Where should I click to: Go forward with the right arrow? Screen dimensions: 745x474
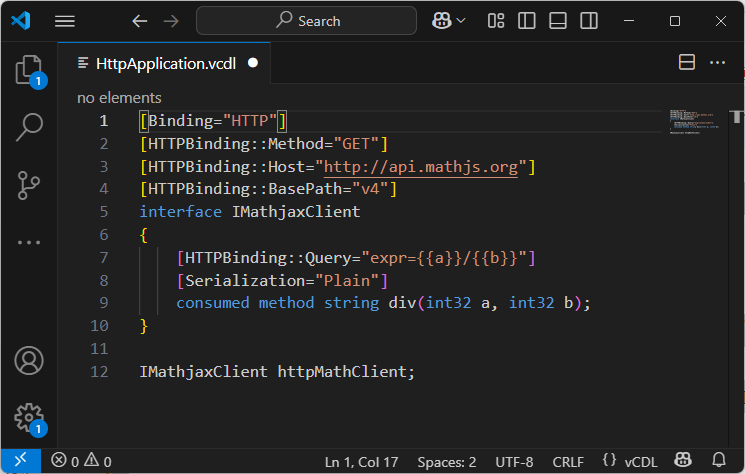(171, 21)
